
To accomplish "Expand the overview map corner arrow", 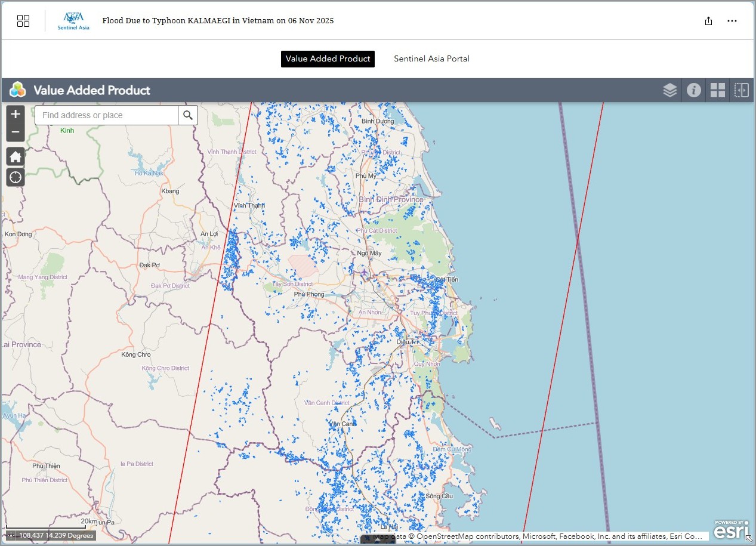I will coord(749,538).
